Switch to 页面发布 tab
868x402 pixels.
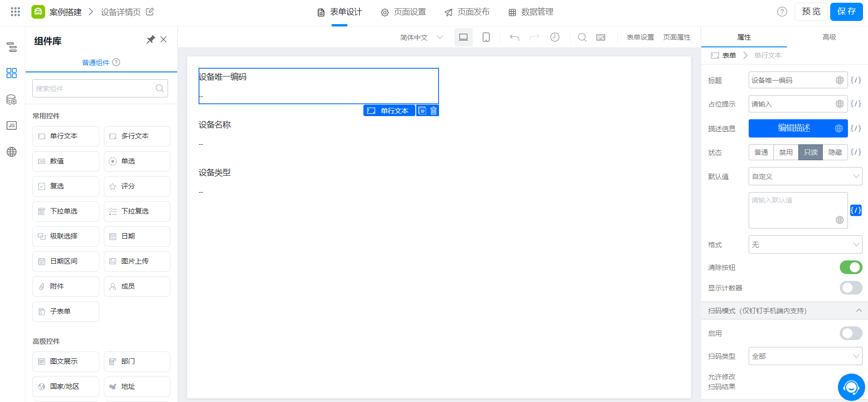(467, 12)
